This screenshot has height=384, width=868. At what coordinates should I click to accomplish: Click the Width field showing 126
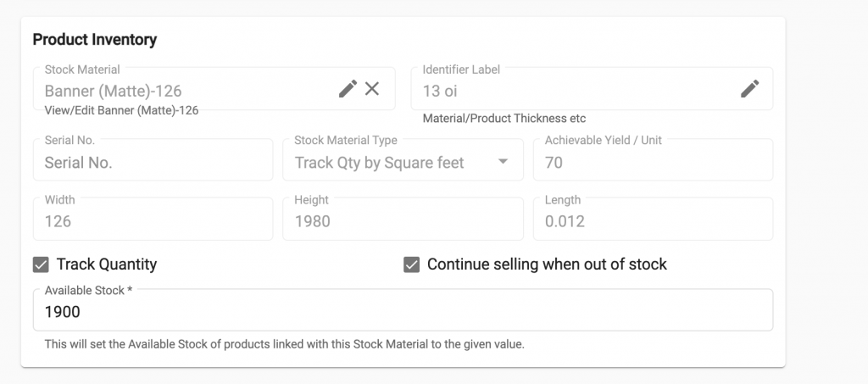tap(153, 221)
